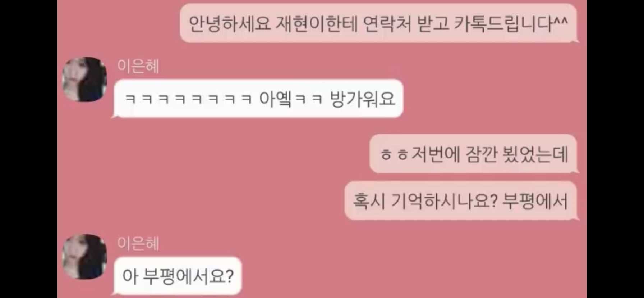Click the word 안녕하세요 in the top bubble

point(229,24)
